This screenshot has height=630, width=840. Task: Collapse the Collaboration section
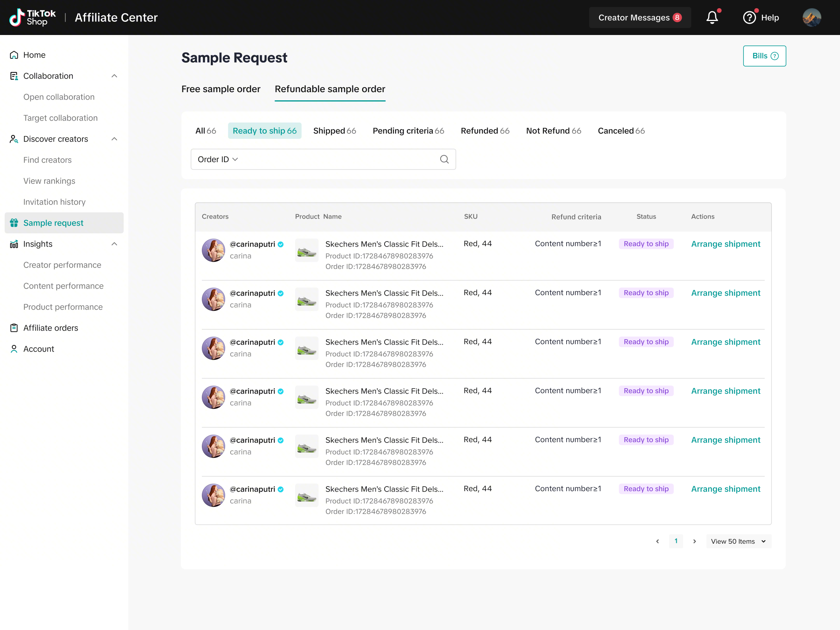click(114, 76)
